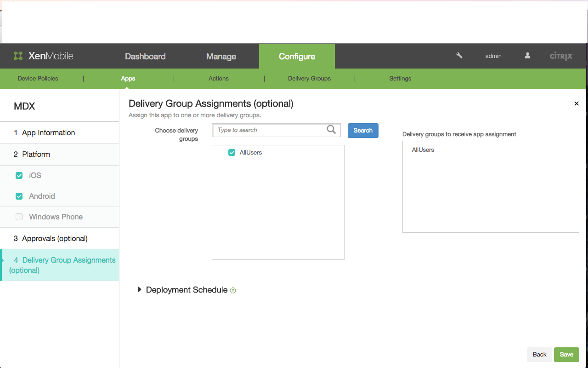Viewport: 588px width, 368px height.
Task: Toggle the Android platform checkbox
Action: point(19,196)
